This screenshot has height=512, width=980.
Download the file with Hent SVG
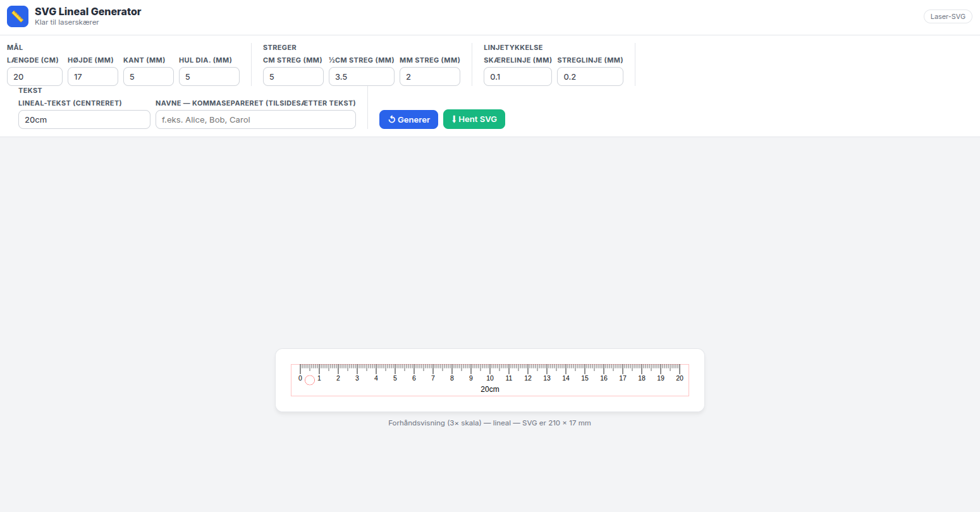point(474,119)
